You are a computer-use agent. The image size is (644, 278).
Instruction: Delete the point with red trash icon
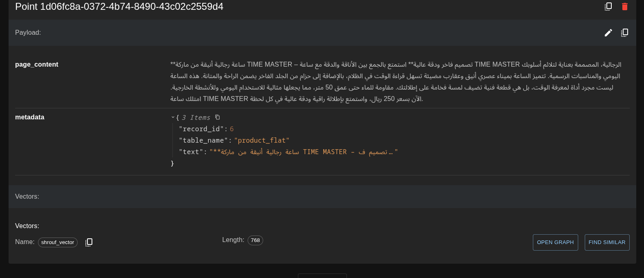624,7
